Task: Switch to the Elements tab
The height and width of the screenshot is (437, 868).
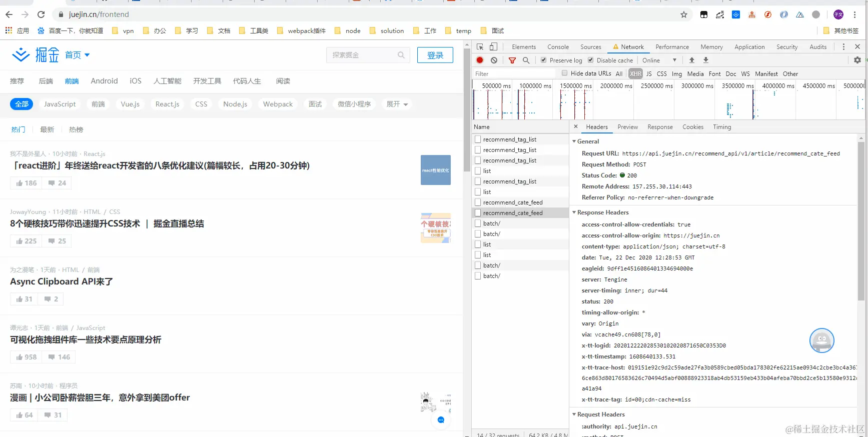Action: (524, 47)
